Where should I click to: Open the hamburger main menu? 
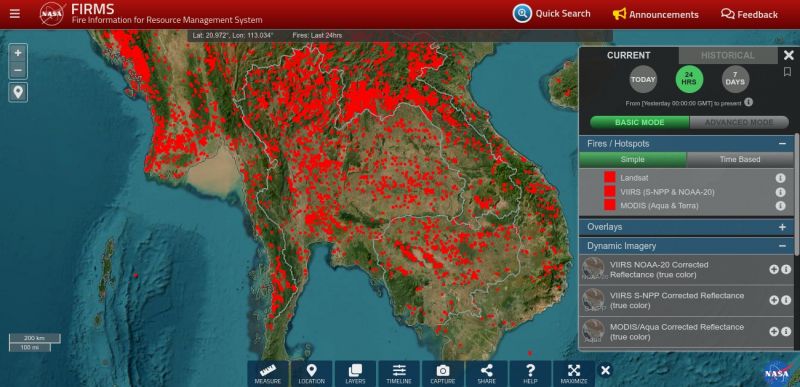15,14
